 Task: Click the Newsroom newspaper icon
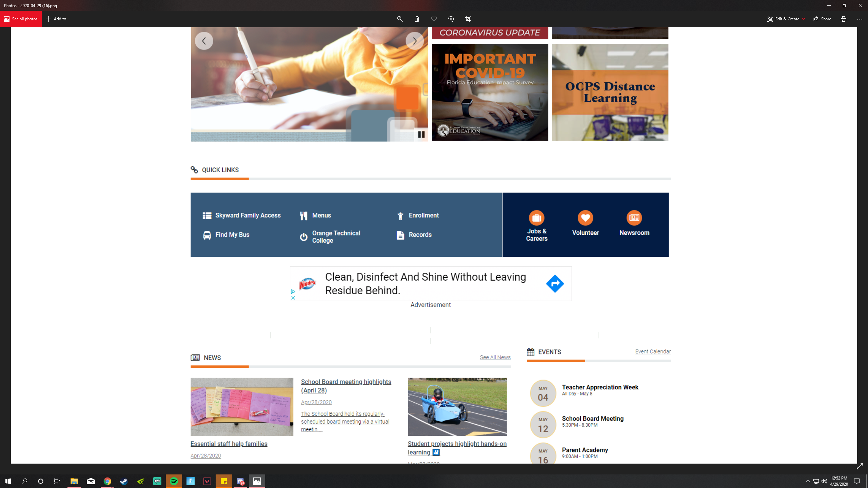click(x=634, y=218)
